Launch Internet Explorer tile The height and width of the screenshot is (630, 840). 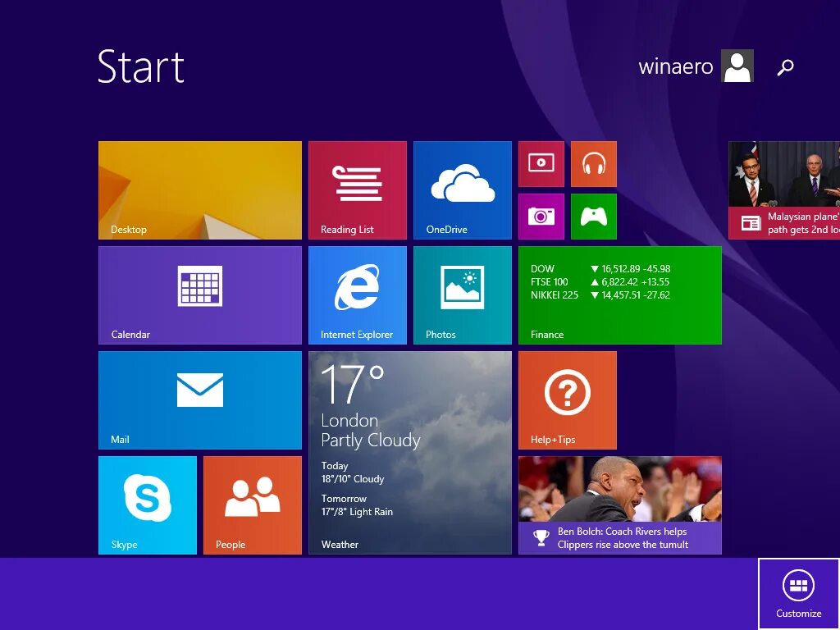[358, 295]
